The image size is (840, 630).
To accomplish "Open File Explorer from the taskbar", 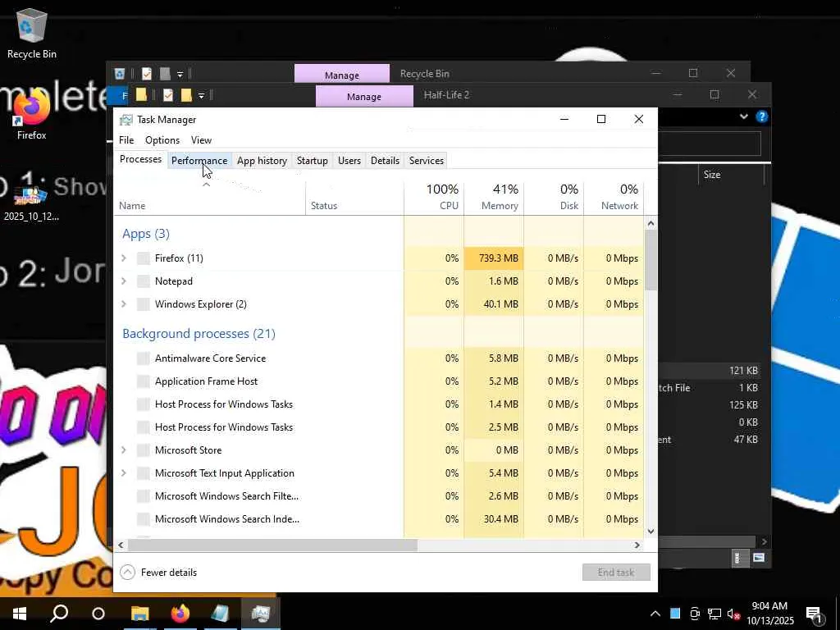I will pyautogui.click(x=139, y=614).
